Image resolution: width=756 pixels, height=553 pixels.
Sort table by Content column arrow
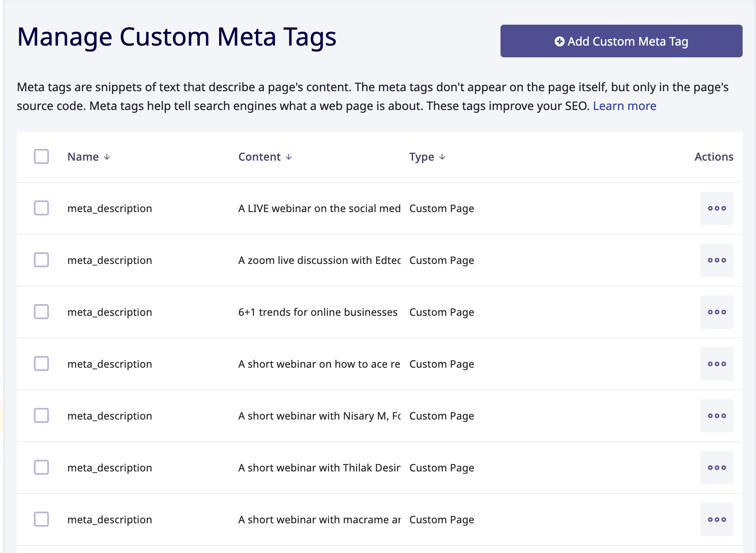tap(289, 157)
